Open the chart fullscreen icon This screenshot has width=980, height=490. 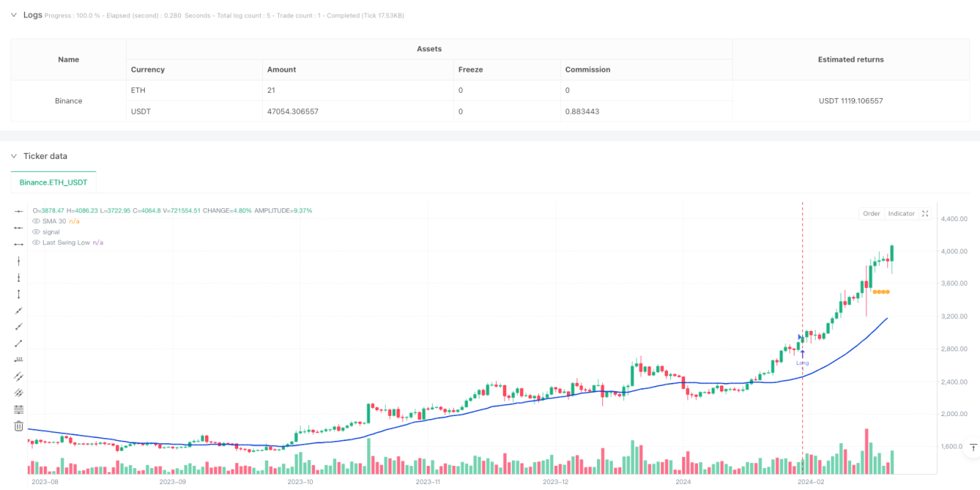926,213
